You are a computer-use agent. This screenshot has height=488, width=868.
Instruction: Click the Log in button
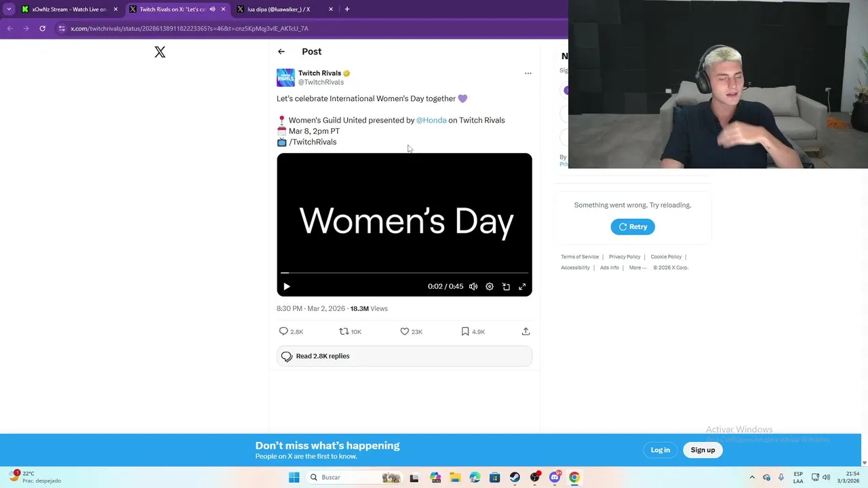click(660, 450)
